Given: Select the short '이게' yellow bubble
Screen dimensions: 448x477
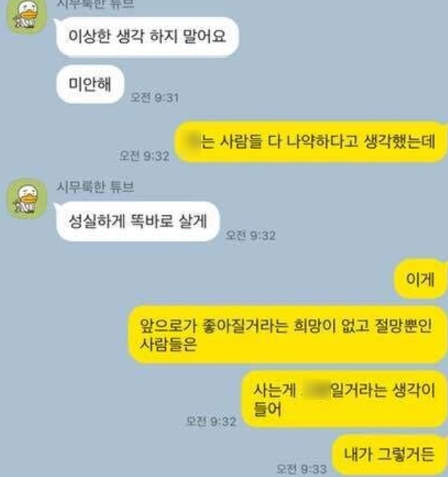Looking at the screenshot, I should point(421,278).
